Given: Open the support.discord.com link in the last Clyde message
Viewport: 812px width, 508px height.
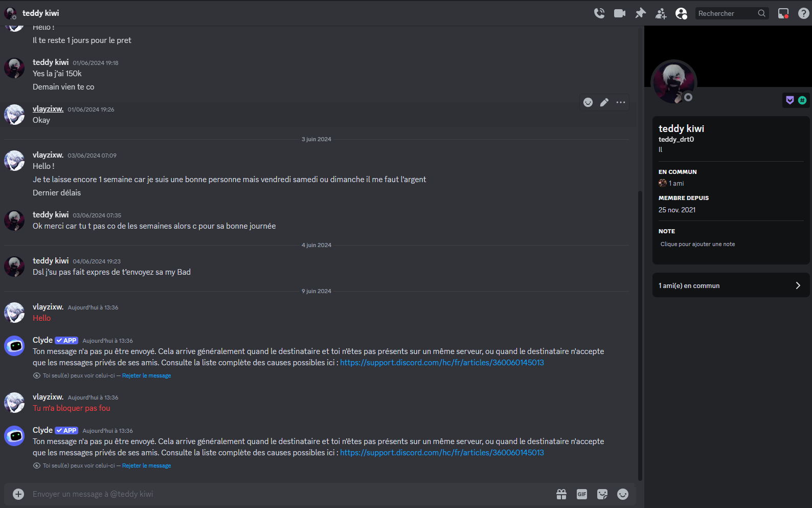Looking at the screenshot, I should [442, 453].
